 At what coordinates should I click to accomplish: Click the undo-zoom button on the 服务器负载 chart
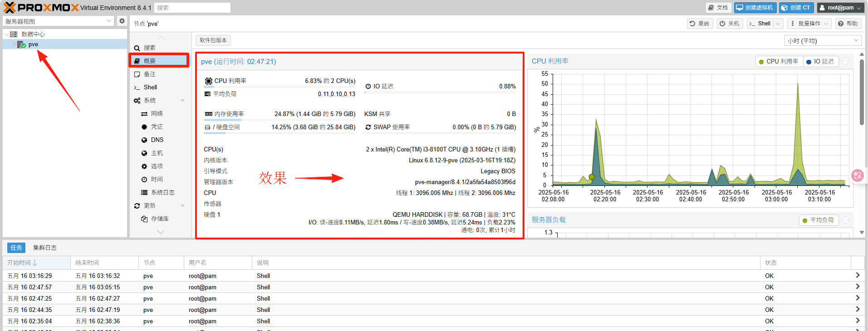(845, 220)
